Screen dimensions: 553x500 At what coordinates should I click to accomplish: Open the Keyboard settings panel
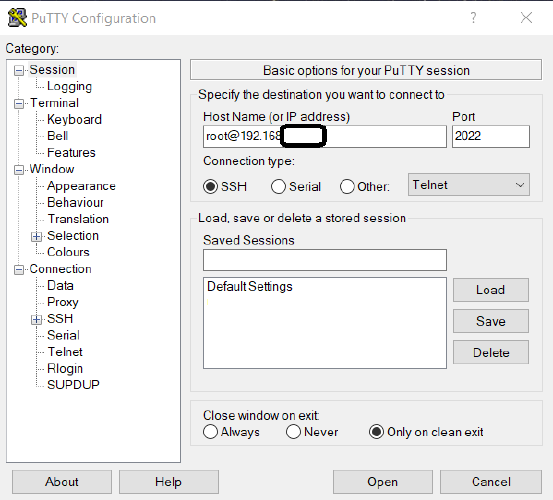74,119
